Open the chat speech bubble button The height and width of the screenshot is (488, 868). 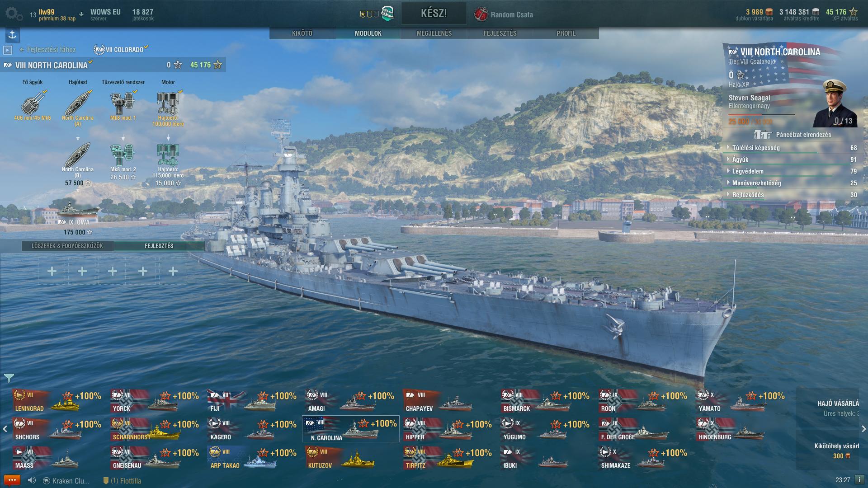click(x=12, y=480)
